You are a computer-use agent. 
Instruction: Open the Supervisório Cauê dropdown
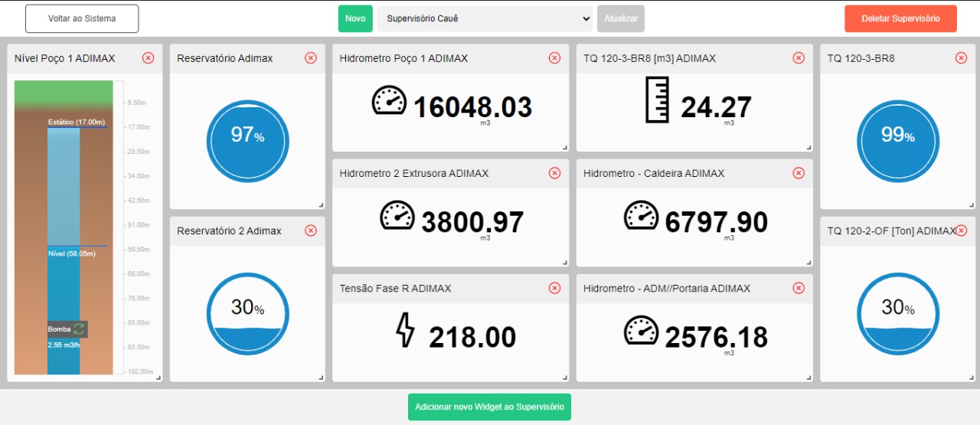[x=485, y=18]
